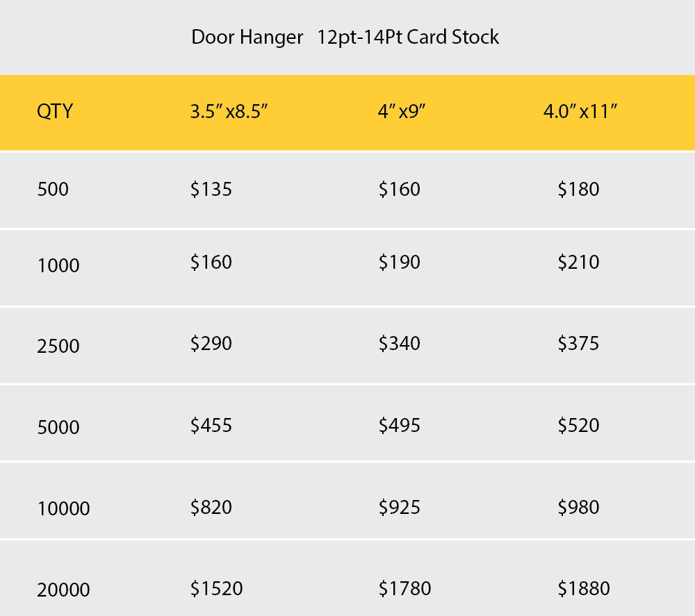695x616 pixels.
Task: Select the $190 price for 1000 quantity
Action: 400,263
